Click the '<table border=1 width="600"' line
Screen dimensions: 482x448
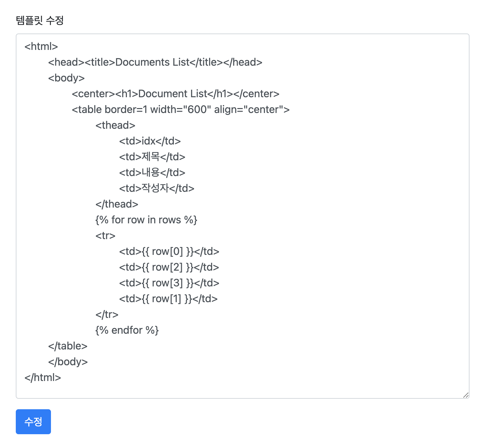(181, 109)
